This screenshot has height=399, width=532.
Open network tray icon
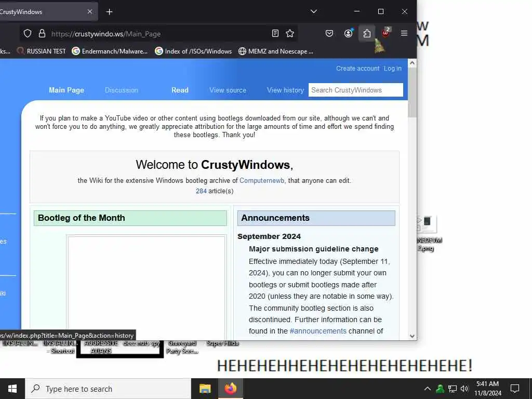click(453, 389)
